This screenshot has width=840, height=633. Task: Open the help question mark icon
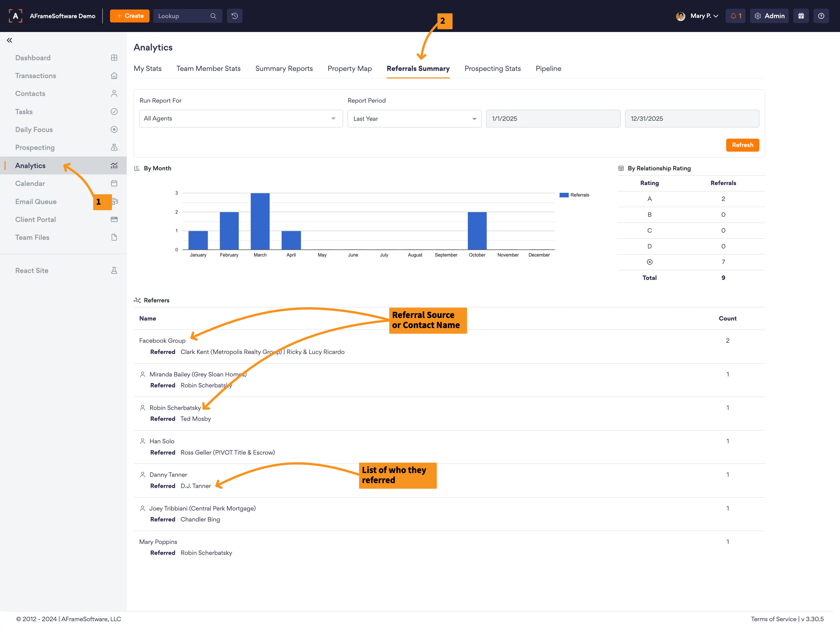821,16
